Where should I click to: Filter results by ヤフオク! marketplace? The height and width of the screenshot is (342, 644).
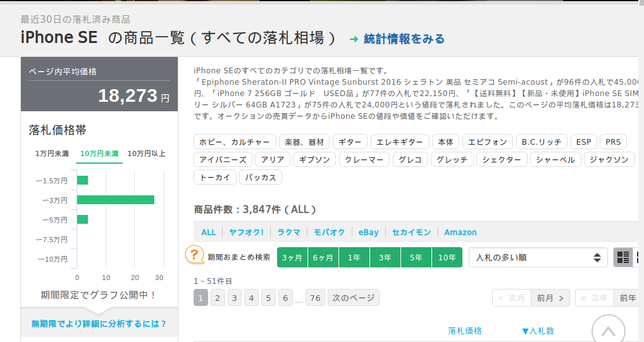pos(246,232)
